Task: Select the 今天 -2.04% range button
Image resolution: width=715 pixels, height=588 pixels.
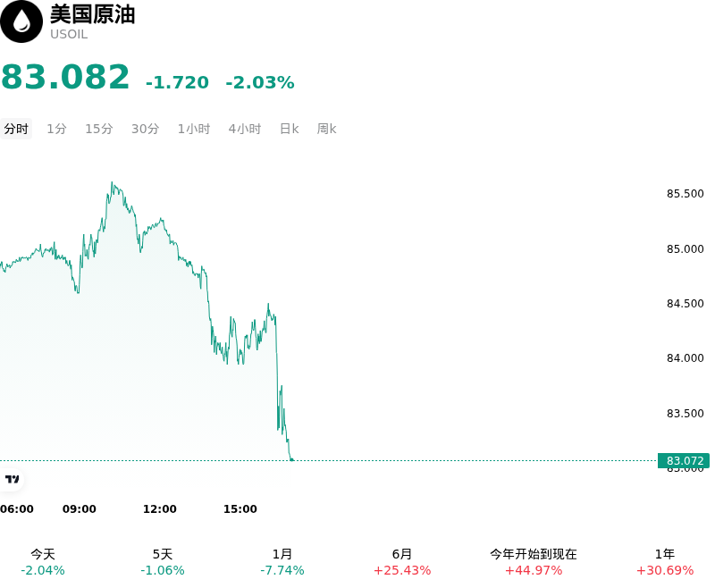Action: click(x=43, y=562)
